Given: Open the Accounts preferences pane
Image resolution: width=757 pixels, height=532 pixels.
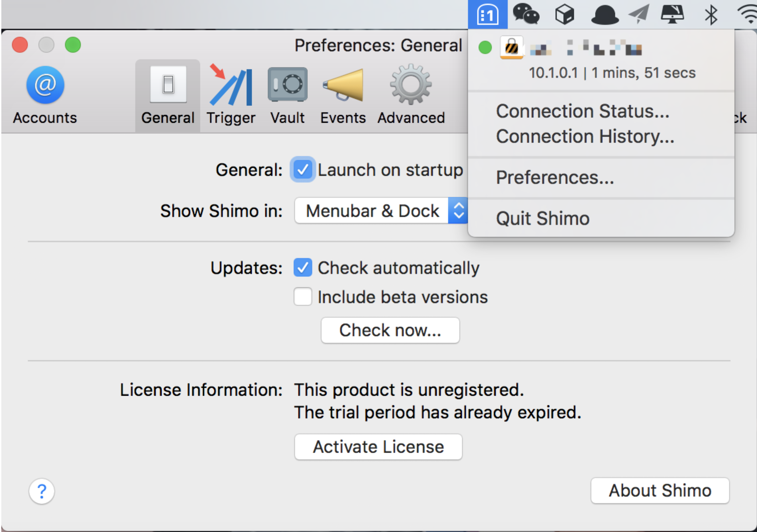Looking at the screenshot, I should [45, 95].
